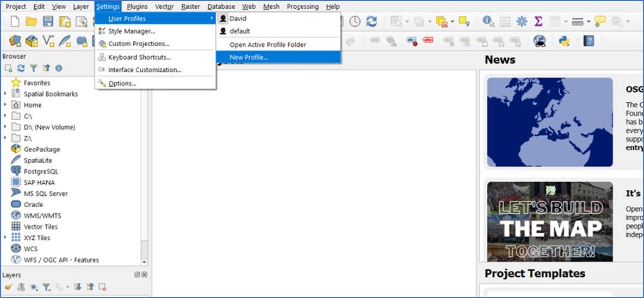Open the Data Source Manager icon

pyautogui.click(x=15, y=41)
